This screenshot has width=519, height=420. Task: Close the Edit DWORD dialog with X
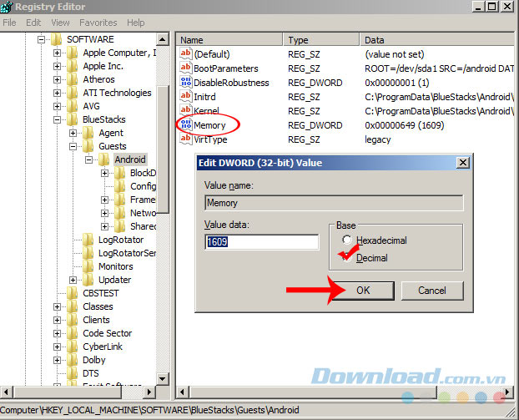click(463, 162)
